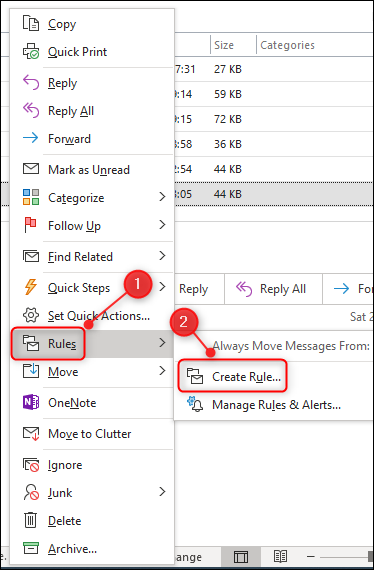Click the red Follow Up flag icon
Screen dimensions: 374x570
tap(30, 225)
